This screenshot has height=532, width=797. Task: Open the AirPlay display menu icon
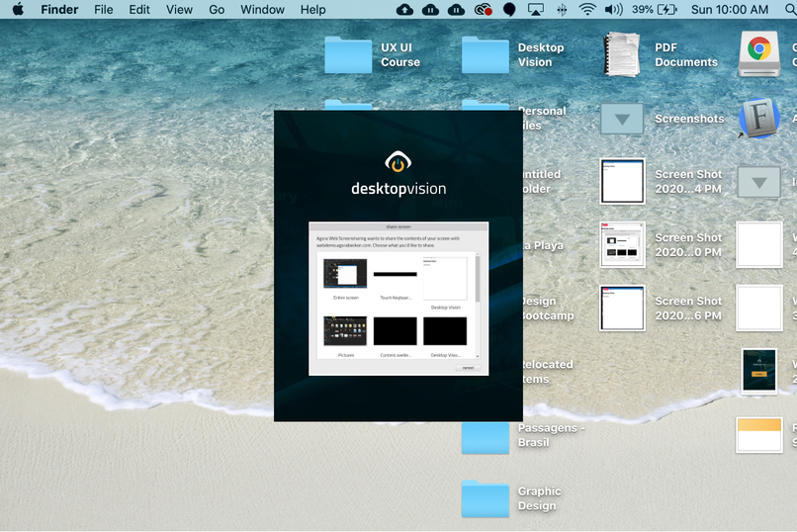[x=535, y=10]
